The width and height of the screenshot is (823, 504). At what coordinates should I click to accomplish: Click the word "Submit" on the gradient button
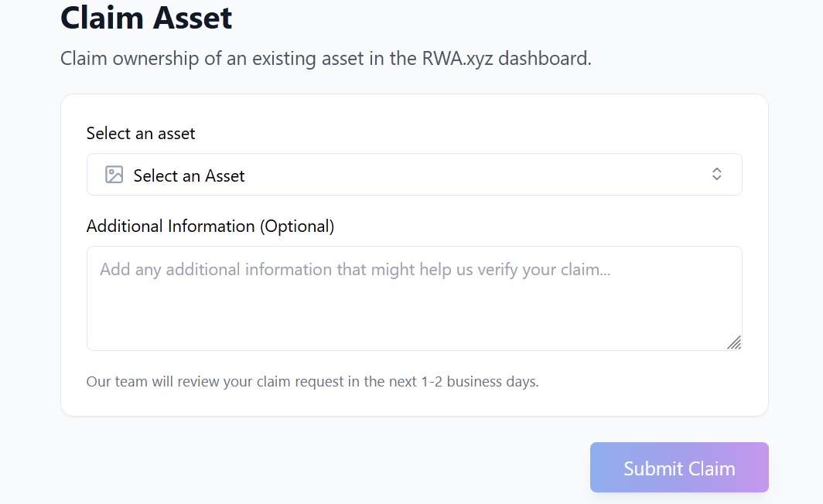(x=653, y=468)
